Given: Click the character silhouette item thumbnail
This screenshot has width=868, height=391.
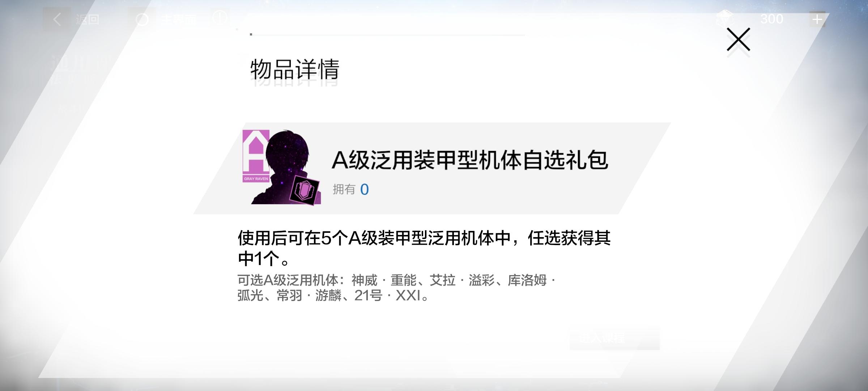Looking at the screenshot, I should coord(282,167).
